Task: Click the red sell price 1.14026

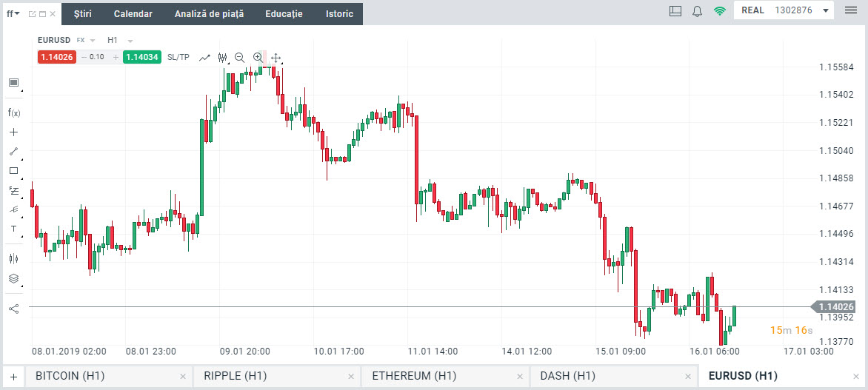Action: click(x=58, y=57)
